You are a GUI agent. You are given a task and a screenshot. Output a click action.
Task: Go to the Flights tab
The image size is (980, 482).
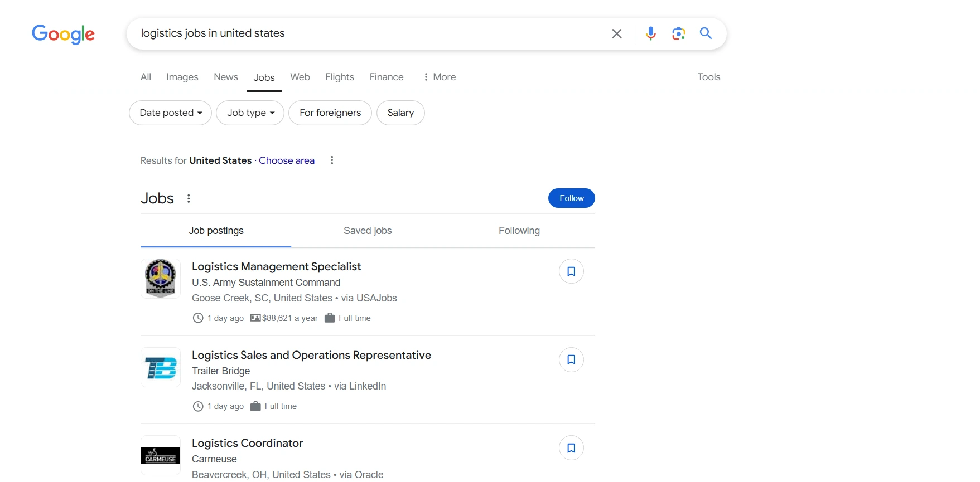pyautogui.click(x=340, y=77)
